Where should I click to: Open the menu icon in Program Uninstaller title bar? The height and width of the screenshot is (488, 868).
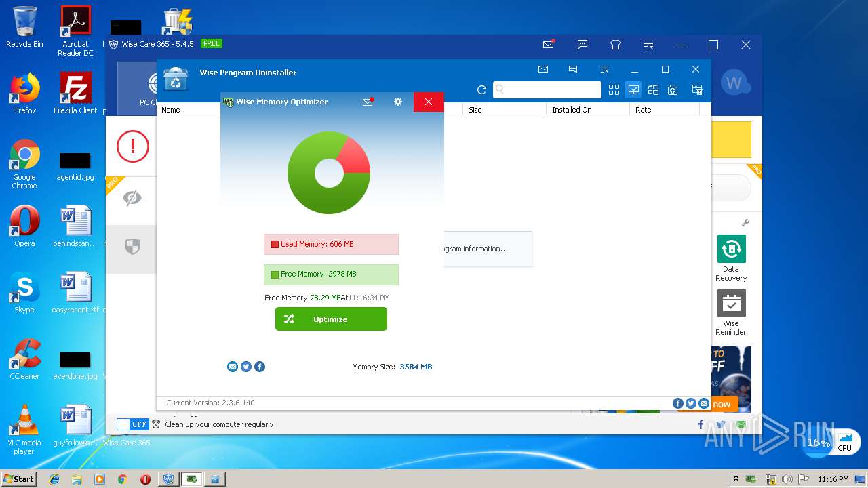tap(604, 69)
